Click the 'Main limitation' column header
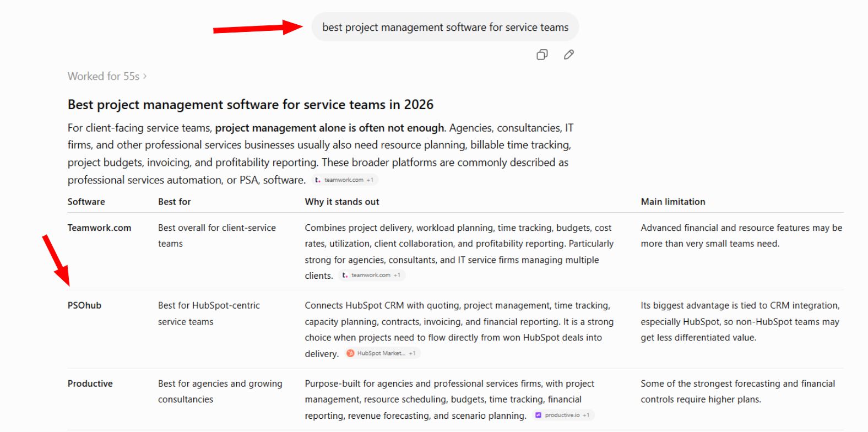The width and height of the screenshot is (868, 432). tap(673, 202)
